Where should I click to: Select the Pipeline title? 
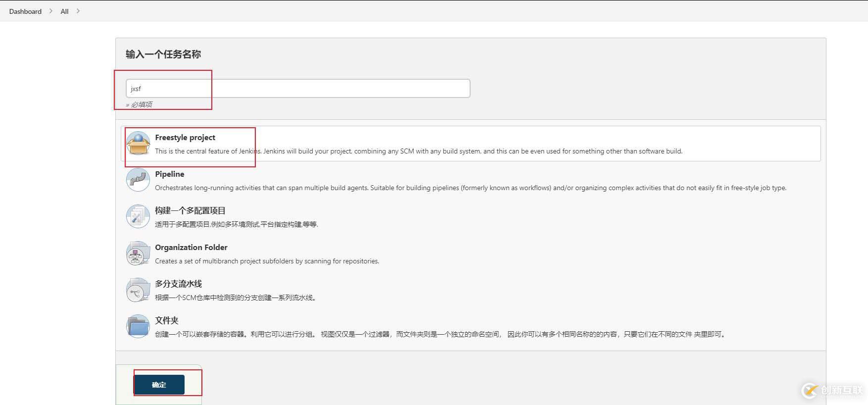tap(170, 174)
